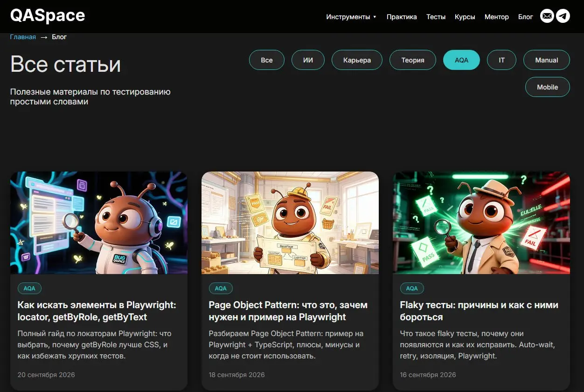584x392 pixels.
Task: Click the QASpace logo
Action: (48, 16)
